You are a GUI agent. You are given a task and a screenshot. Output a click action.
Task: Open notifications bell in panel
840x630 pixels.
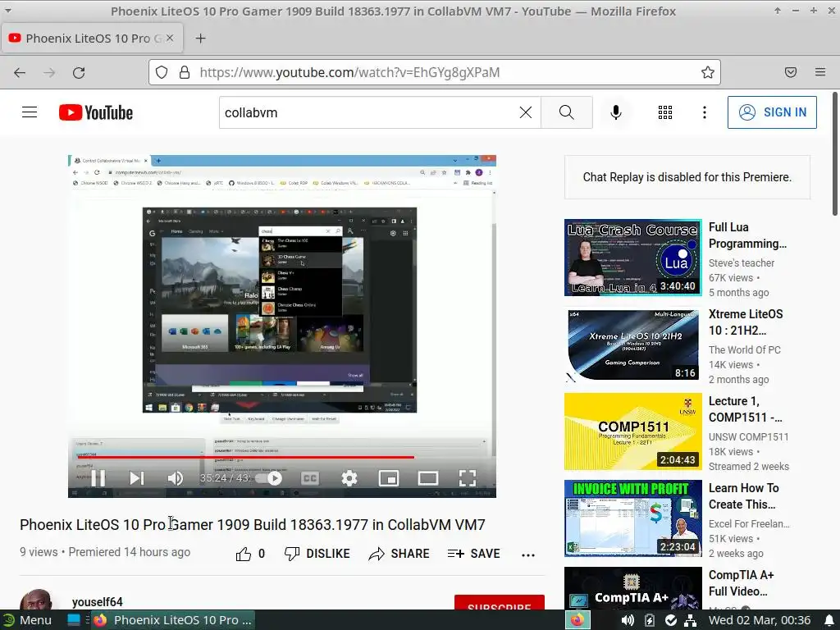pos(829,620)
